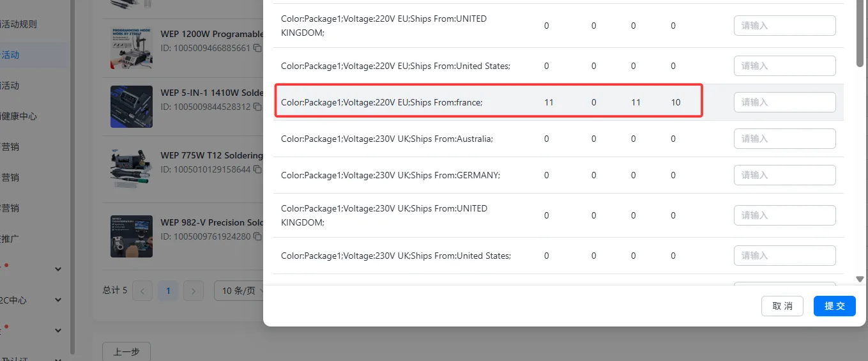Select the 推广 sidebar menu item
Screen dimensions: 868x361
10,238
